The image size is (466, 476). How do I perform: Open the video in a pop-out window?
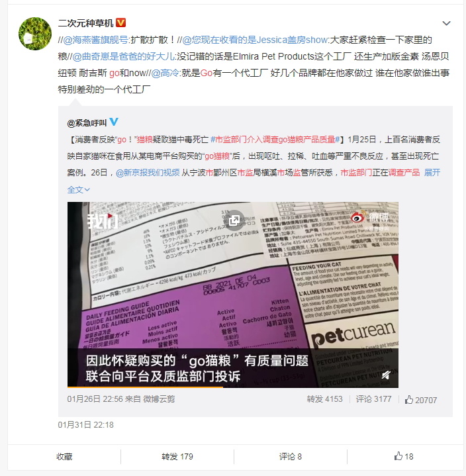tap(234, 220)
